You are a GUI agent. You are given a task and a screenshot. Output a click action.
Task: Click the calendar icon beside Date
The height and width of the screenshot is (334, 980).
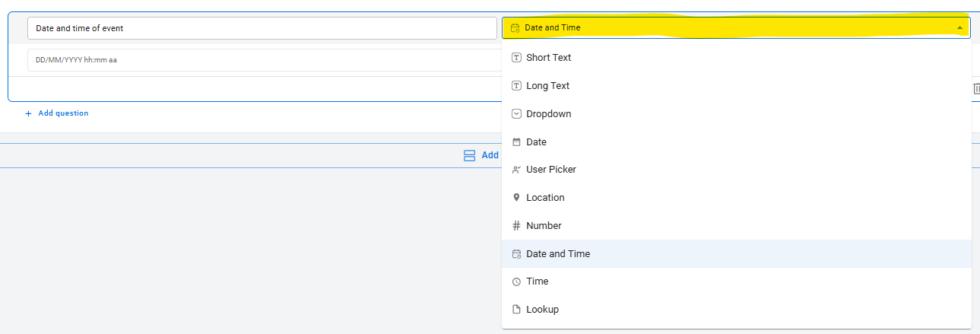coord(516,142)
